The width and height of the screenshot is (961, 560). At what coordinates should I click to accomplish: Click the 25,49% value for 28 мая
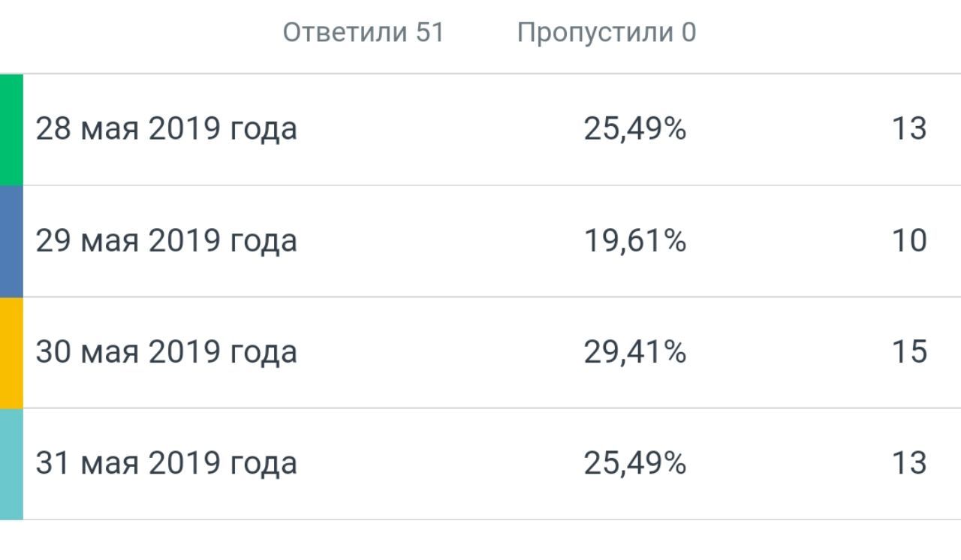(635, 129)
